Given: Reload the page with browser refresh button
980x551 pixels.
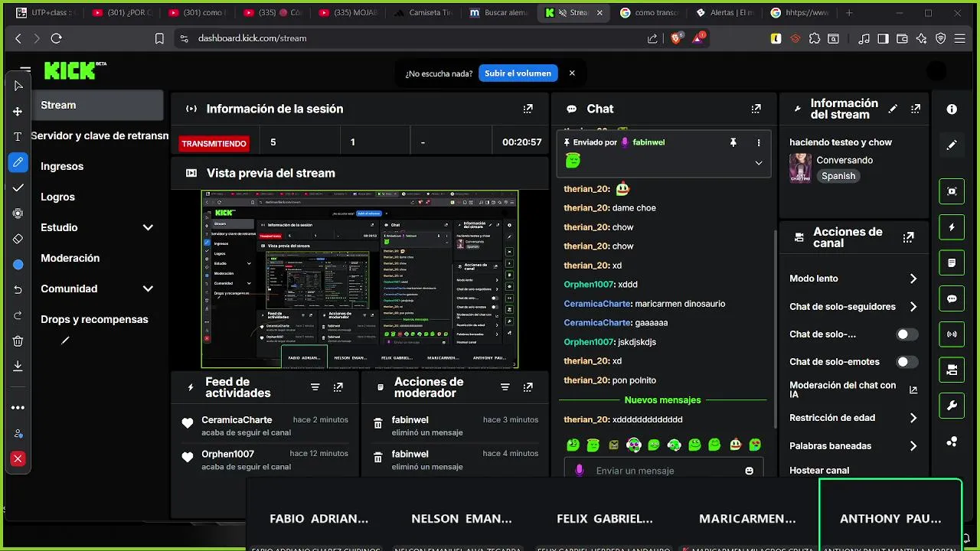Looking at the screenshot, I should point(56,38).
